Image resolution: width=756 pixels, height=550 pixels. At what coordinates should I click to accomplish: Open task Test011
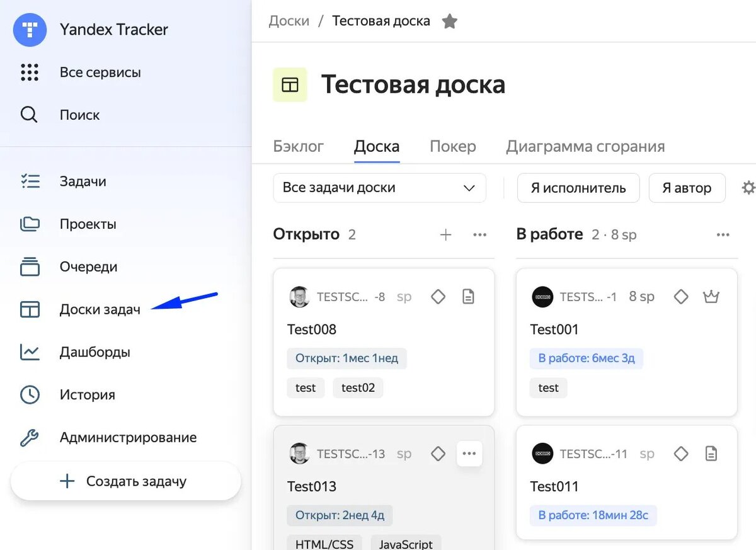point(554,486)
